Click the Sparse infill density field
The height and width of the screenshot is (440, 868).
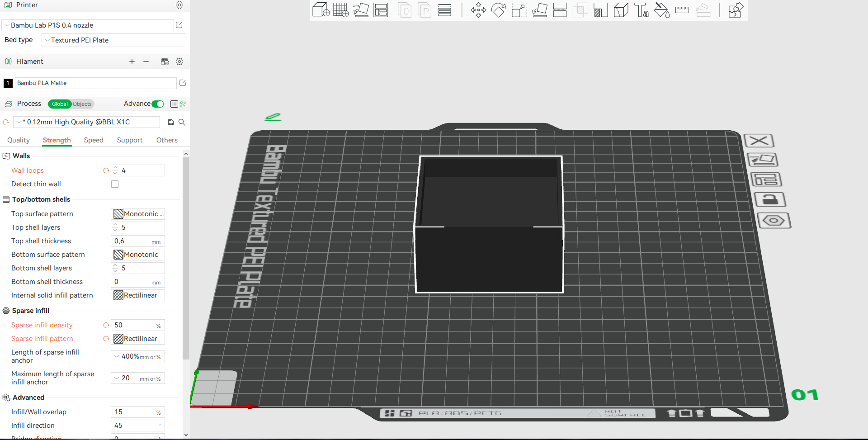click(x=138, y=325)
